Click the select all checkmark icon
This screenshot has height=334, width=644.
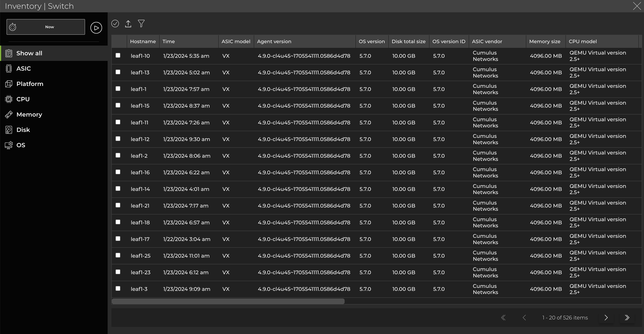pyautogui.click(x=115, y=24)
